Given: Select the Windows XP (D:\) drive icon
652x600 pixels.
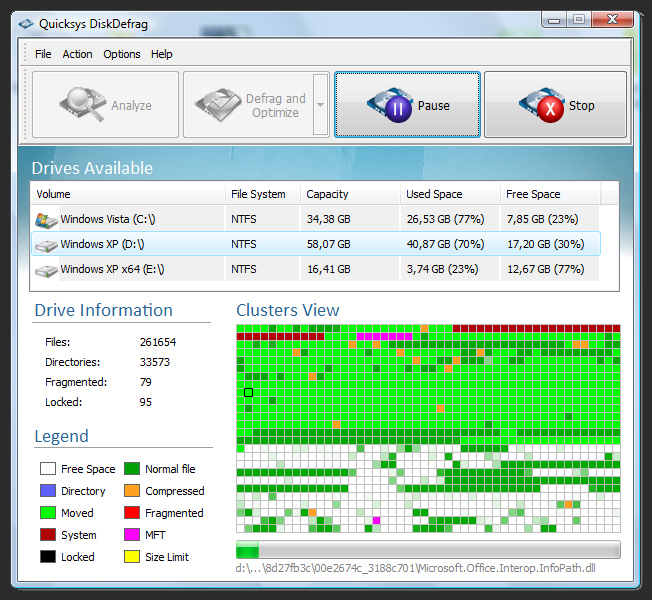Looking at the screenshot, I should (46, 244).
